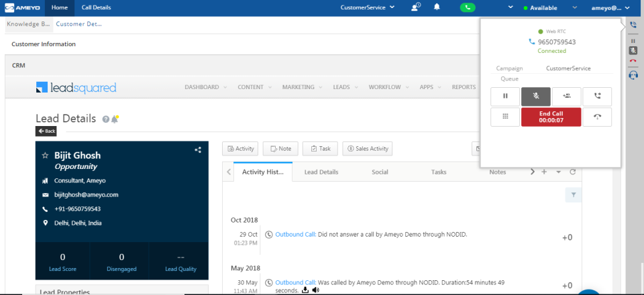644x295 pixels.
Task: Put the call on hold in the call panel
Action: point(505,97)
